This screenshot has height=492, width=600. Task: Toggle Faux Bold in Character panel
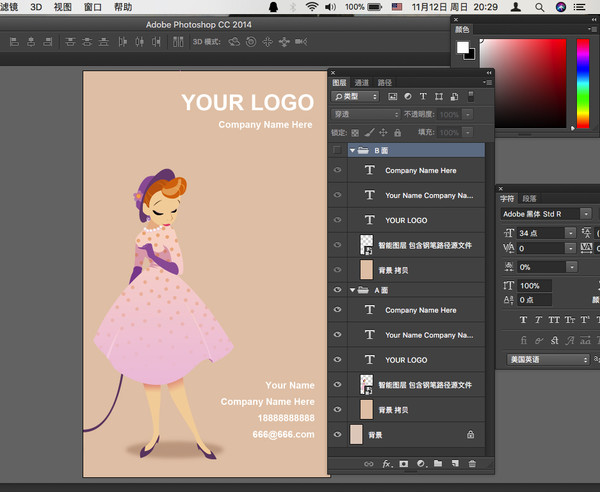(x=523, y=319)
